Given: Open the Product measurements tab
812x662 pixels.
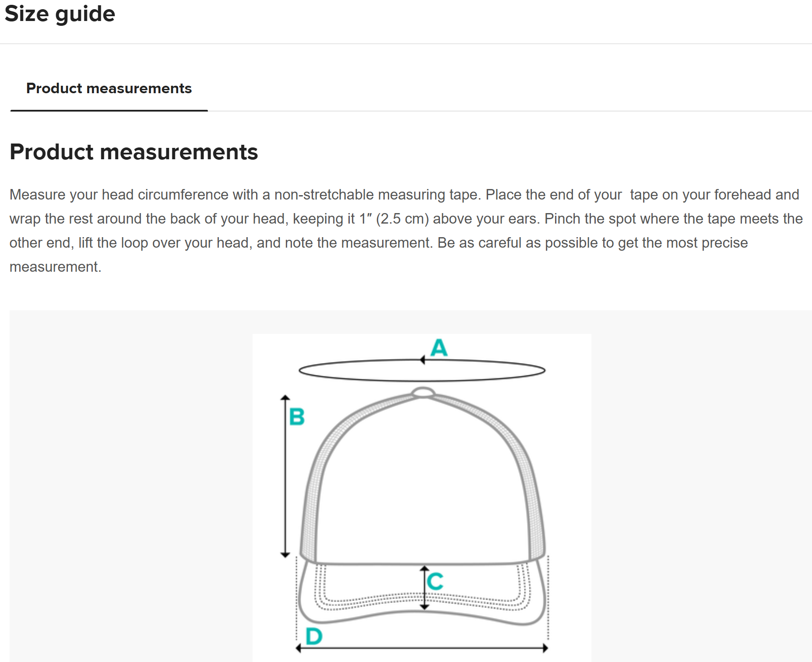Looking at the screenshot, I should pos(109,88).
